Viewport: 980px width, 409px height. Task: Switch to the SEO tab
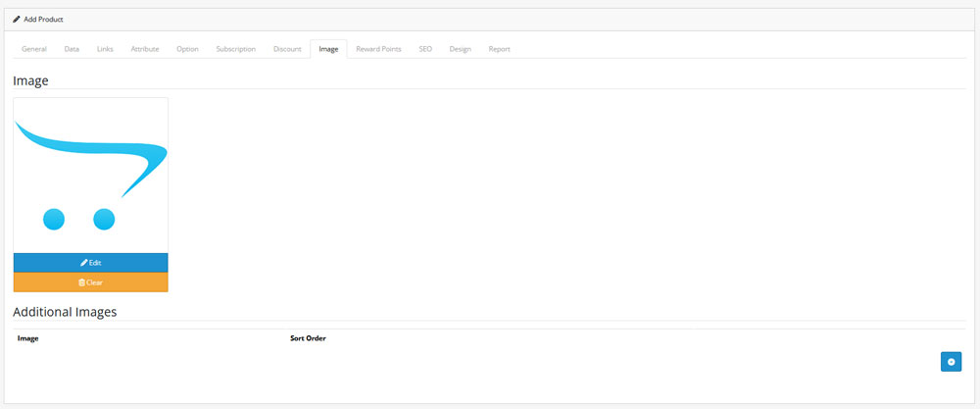point(425,49)
